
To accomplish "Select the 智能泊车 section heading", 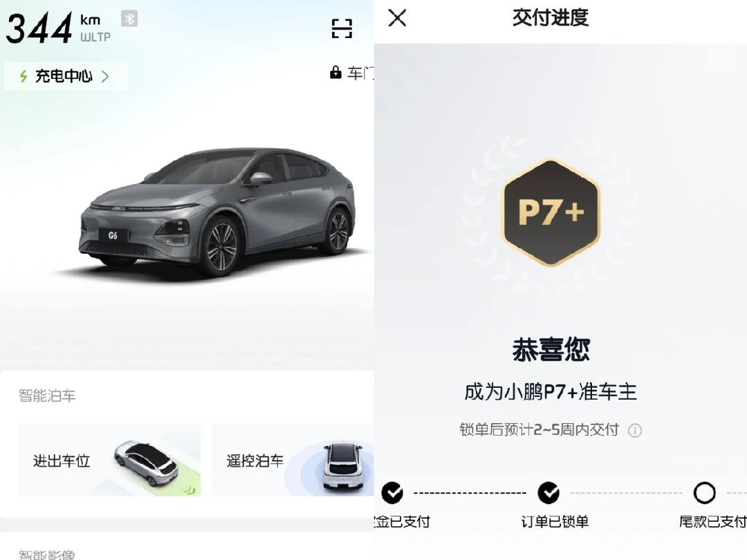I will [x=47, y=395].
